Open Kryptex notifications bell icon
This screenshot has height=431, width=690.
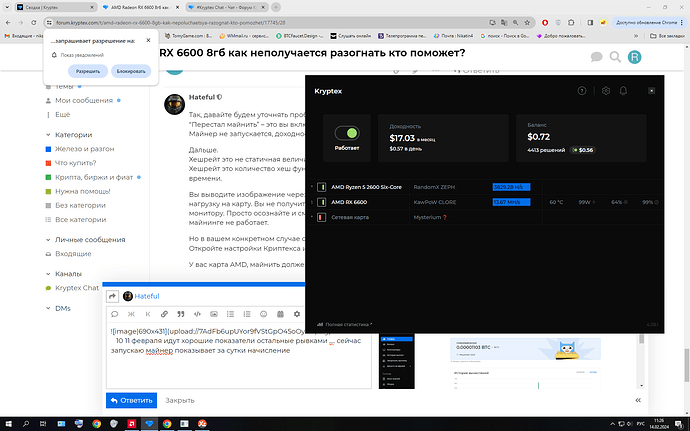coord(623,91)
